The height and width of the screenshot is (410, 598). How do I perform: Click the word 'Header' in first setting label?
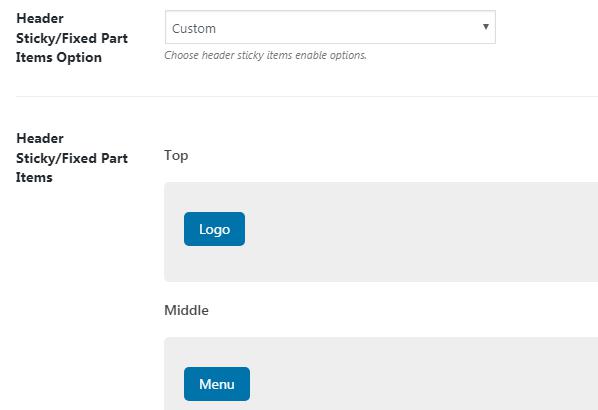coord(40,18)
